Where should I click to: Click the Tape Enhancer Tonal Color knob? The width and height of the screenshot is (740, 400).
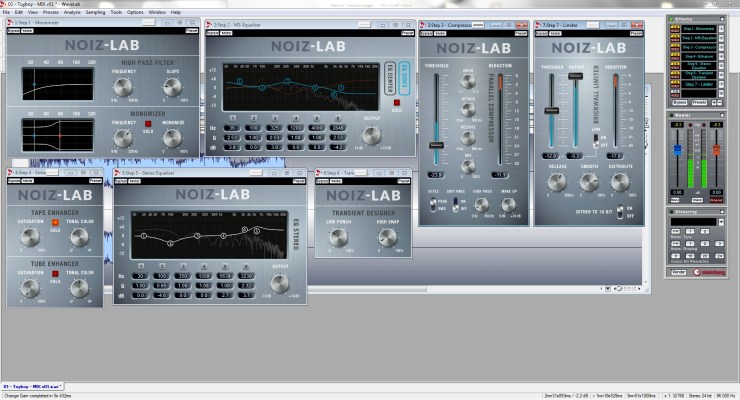pyautogui.click(x=79, y=237)
